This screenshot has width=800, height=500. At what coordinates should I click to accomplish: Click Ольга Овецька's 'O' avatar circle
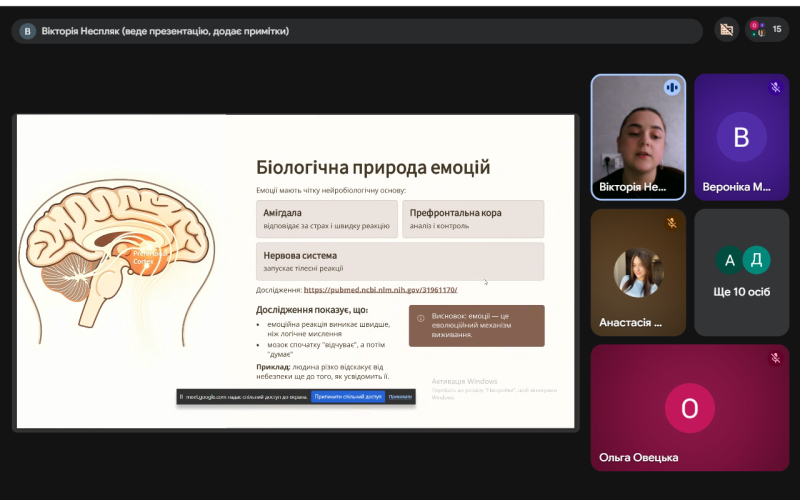pyautogui.click(x=689, y=408)
